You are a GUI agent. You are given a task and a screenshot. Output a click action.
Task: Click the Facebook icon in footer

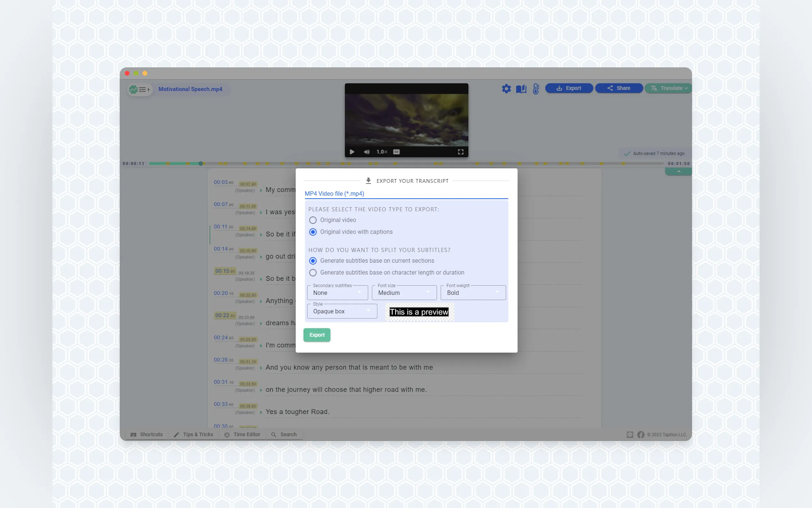click(640, 434)
